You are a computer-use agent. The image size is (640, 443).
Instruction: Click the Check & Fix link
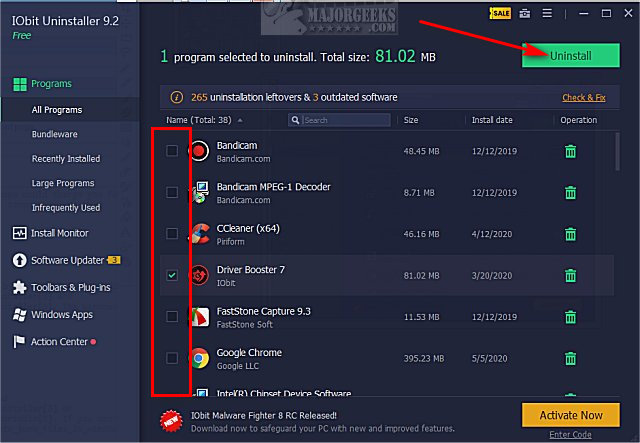click(x=584, y=98)
